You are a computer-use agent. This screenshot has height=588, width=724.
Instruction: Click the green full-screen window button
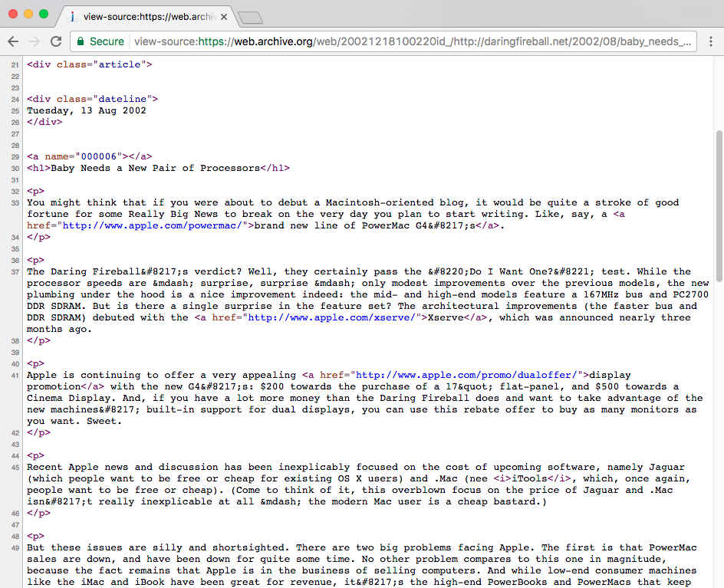pyautogui.click(x=43, y=14)
